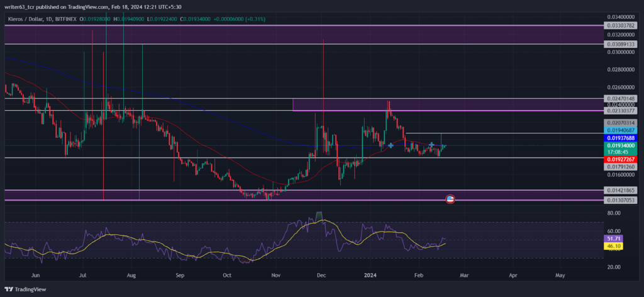Image resolution: width=644 pixels, height=297 pixels.
Task: Click the US flag economic event icon
Action: [x=450, y=199]
